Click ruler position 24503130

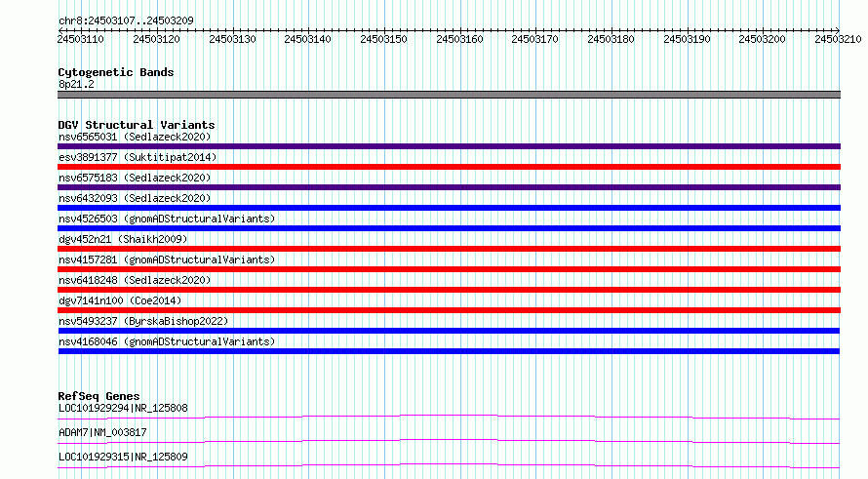[x=232, y=39]
